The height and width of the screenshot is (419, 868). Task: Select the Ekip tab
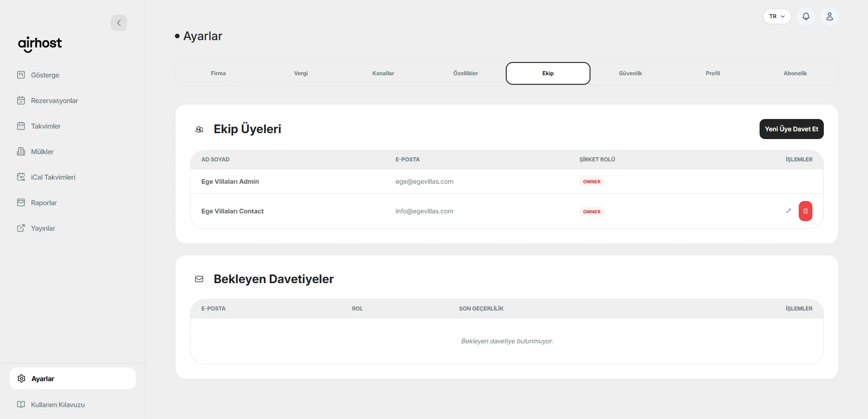click(548, 73)
